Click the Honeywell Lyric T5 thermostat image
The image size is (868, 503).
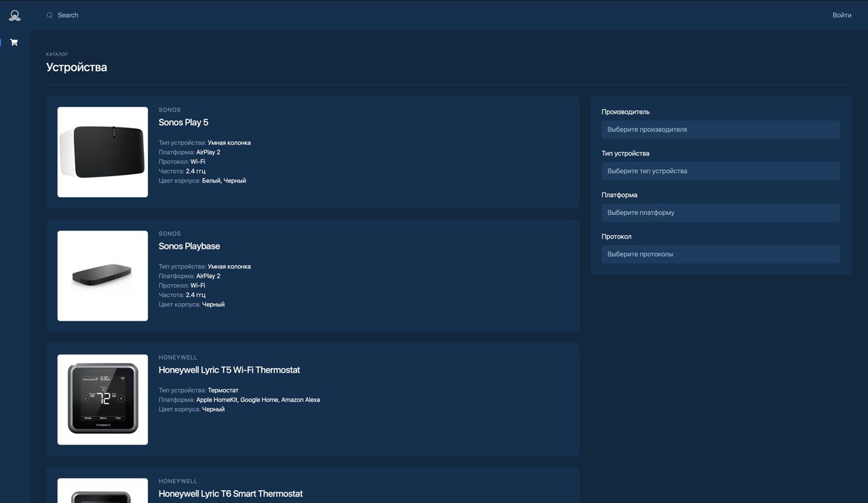pos(102,399)
